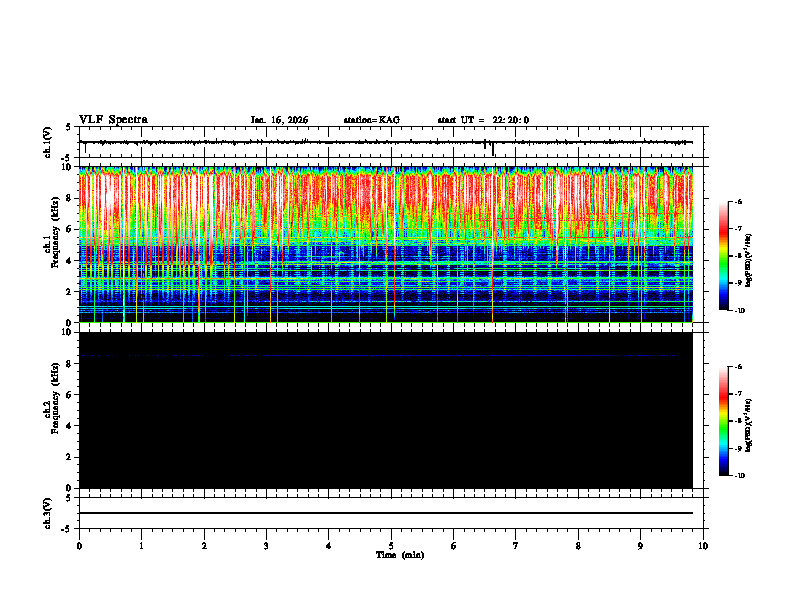
Task: Click the ch.1 voltage waveform trace
Action: pos(386,142)
